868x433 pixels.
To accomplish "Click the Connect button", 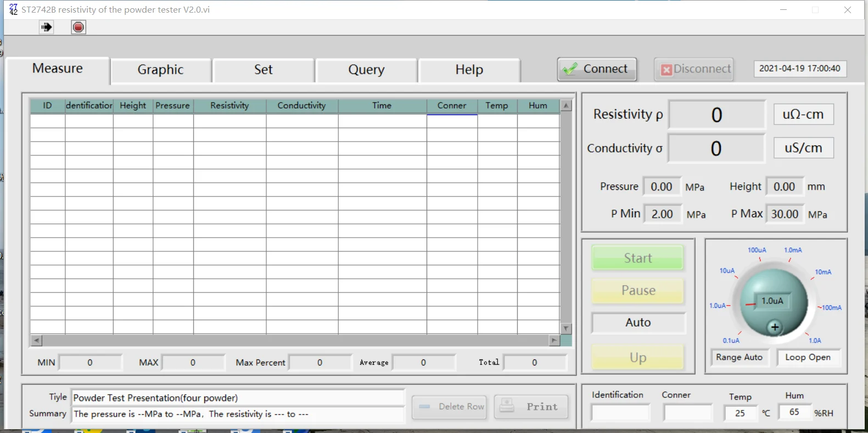I will tap(597, 69).
